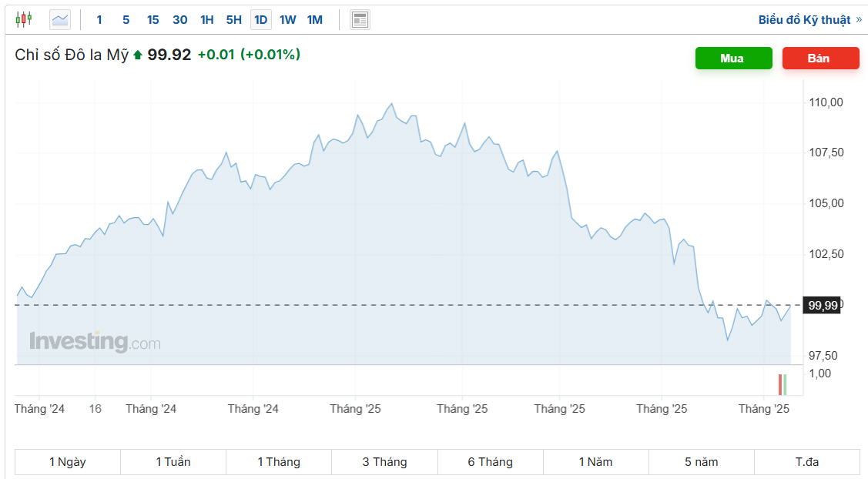Select the area chart type icon
This screenshot has height=479, width=868.
pyautogui.click(x=60, y=20)
